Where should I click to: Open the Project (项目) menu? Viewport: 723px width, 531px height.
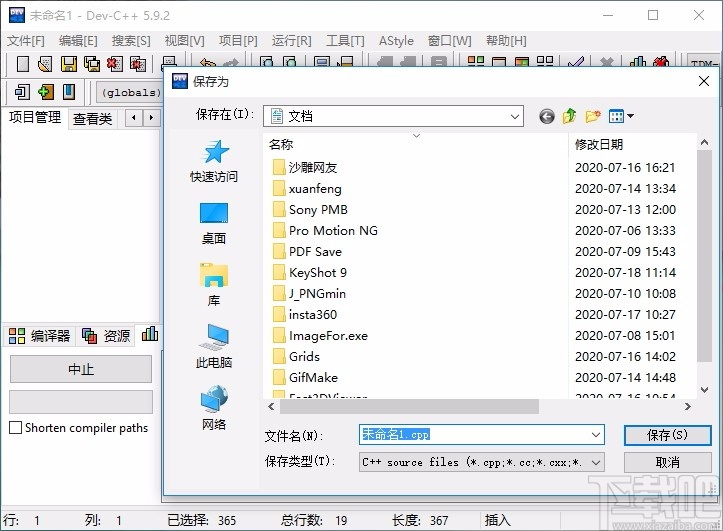[x=238, y=41]
